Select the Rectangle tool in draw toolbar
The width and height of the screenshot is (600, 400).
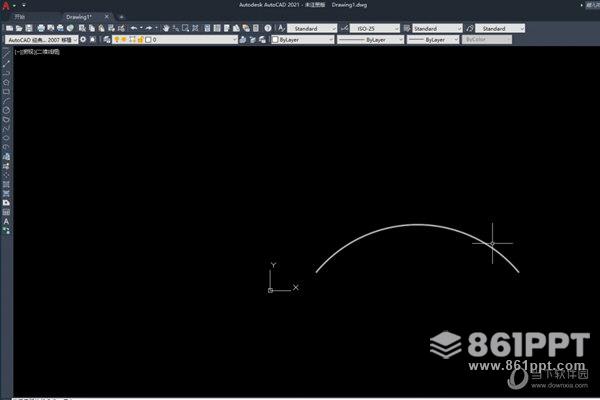pos(6,92)
